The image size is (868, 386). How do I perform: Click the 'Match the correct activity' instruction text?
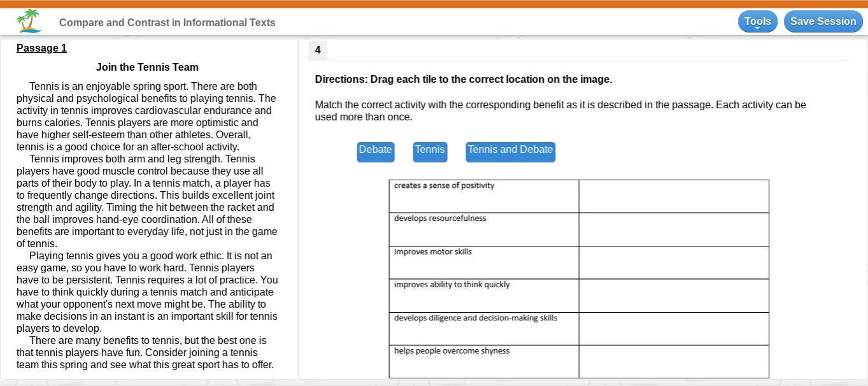[x=560, y=111]
